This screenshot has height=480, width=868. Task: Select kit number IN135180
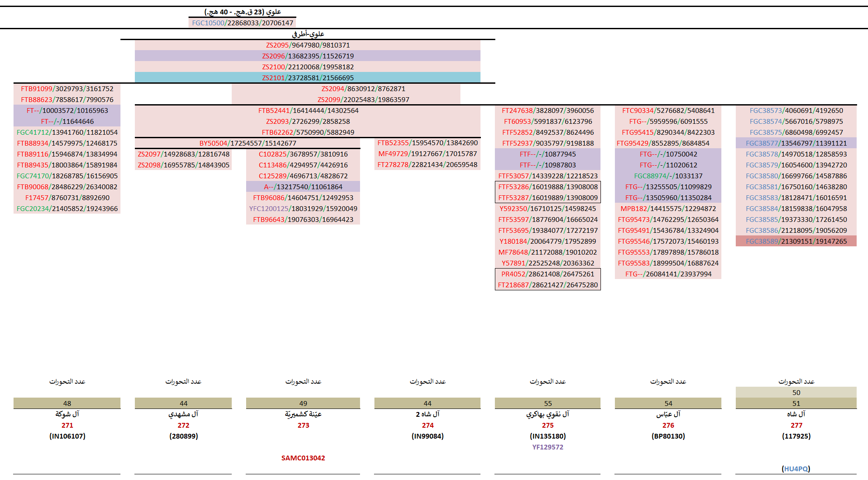(547, 436)
